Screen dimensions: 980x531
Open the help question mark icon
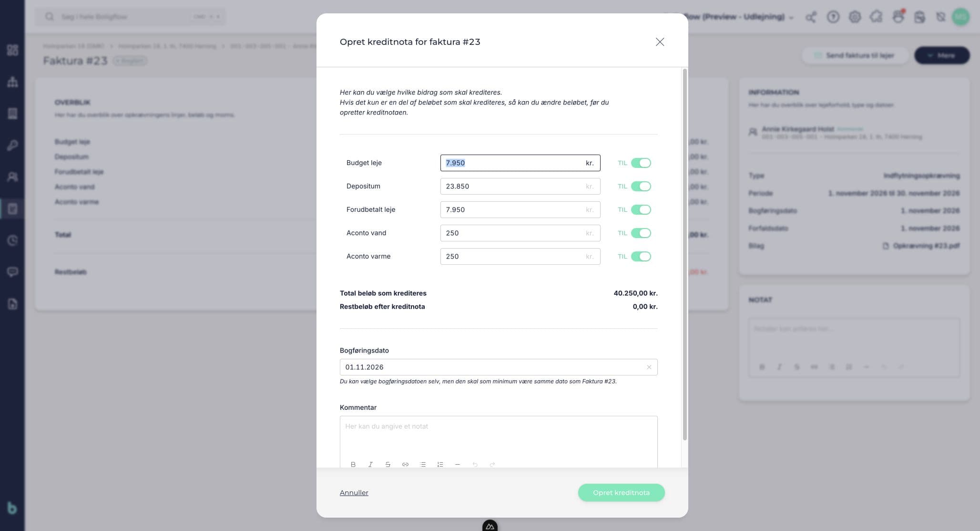click(833, 17)
